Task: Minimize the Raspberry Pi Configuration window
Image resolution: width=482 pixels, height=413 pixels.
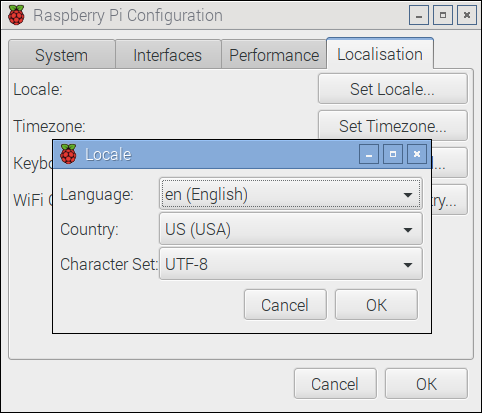Action: 419,15
